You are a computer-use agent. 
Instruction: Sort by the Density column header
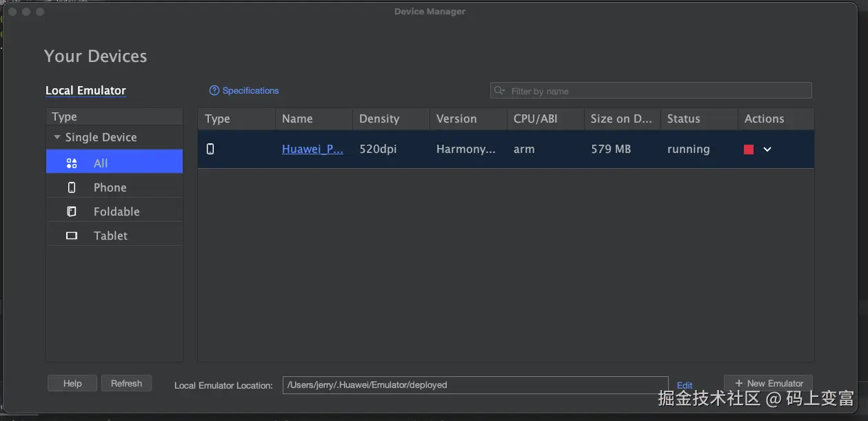pyautogui.click(x=391, y=119)
